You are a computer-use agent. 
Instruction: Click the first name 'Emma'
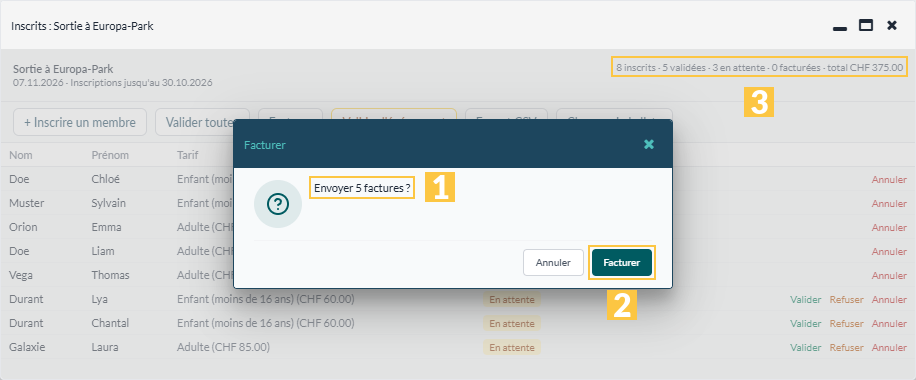coord(106,227)
